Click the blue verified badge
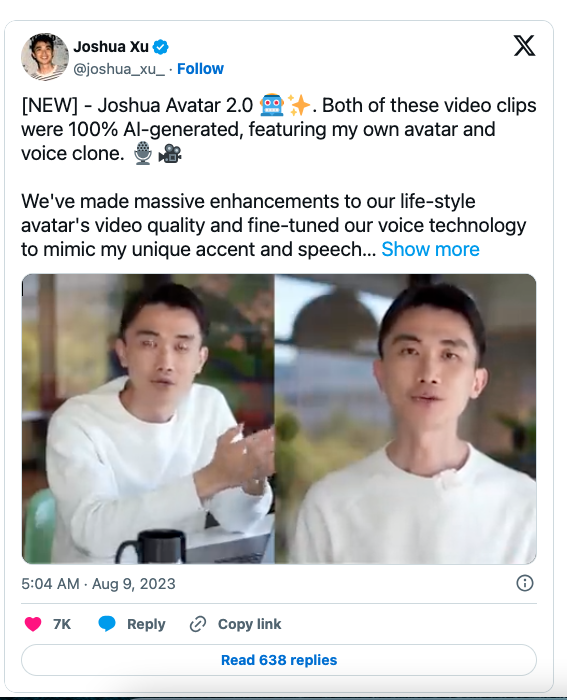 160,47
